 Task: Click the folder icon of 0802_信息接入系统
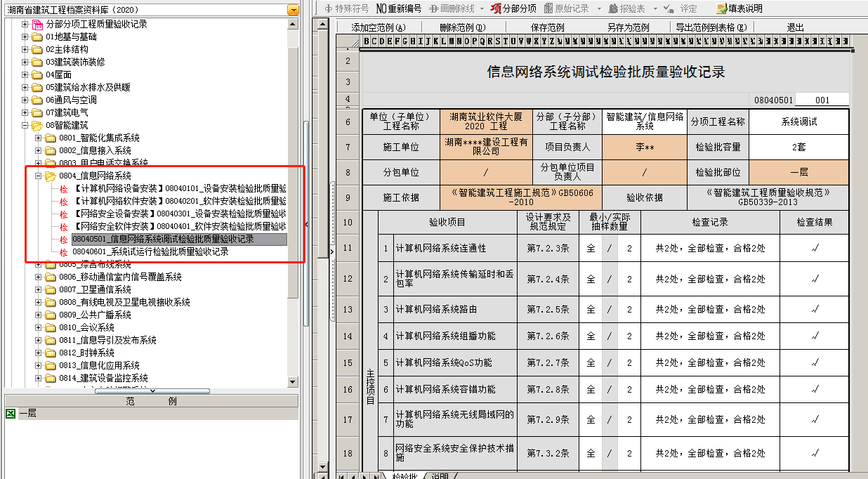pyautogui.click(x=51, y=150)
